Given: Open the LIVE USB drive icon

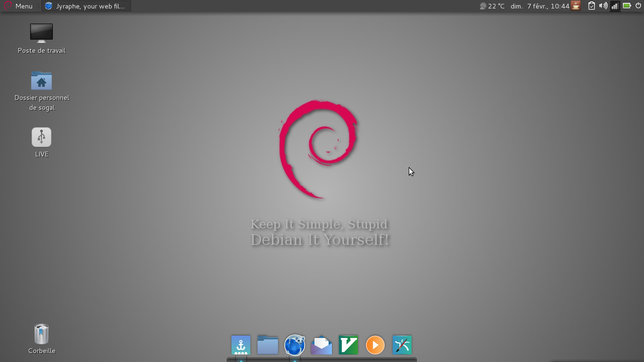Looking at the screenshot, I should tap(41, 138).
